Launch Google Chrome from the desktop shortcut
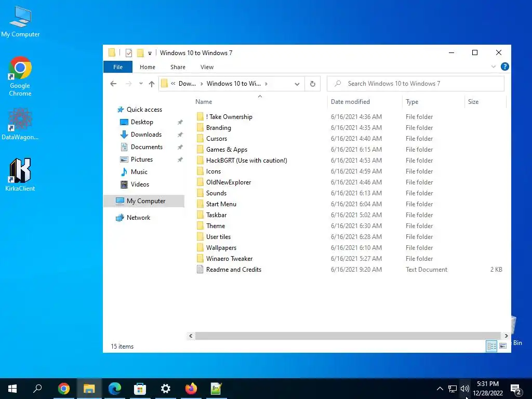Viewport: 532px width, 399px height. 20,76
